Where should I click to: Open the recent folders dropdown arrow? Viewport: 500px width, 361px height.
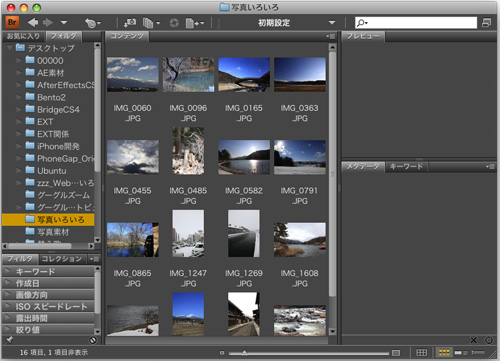64,23
